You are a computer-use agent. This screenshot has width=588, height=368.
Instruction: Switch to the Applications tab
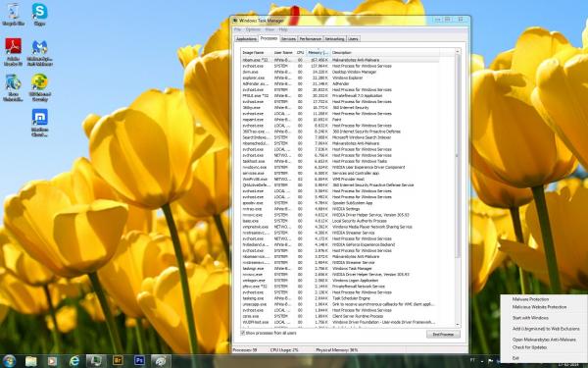coord(246,38)
